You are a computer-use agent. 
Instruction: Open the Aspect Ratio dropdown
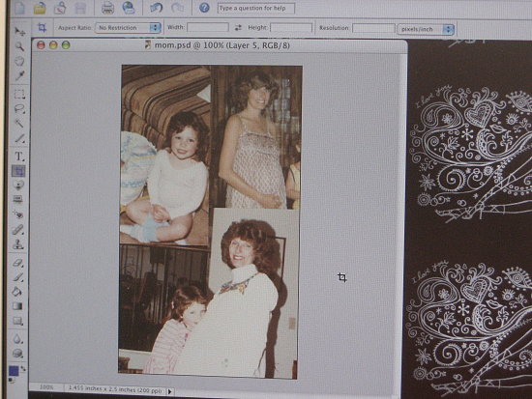(x=128, y=28)
